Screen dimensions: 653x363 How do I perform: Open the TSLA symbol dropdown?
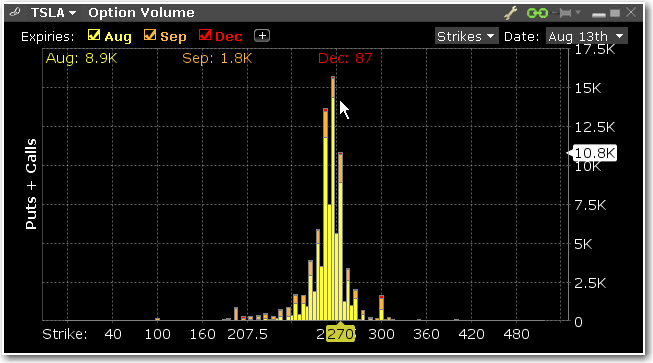click(53, 13)
